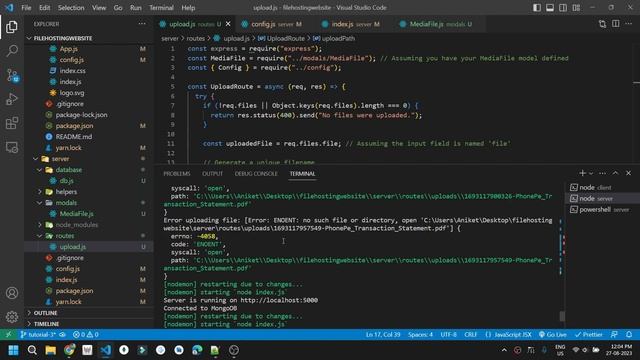Screen dimensions: 640x360
Task: Open the Accounts menu icon
Action: point(12,293)
